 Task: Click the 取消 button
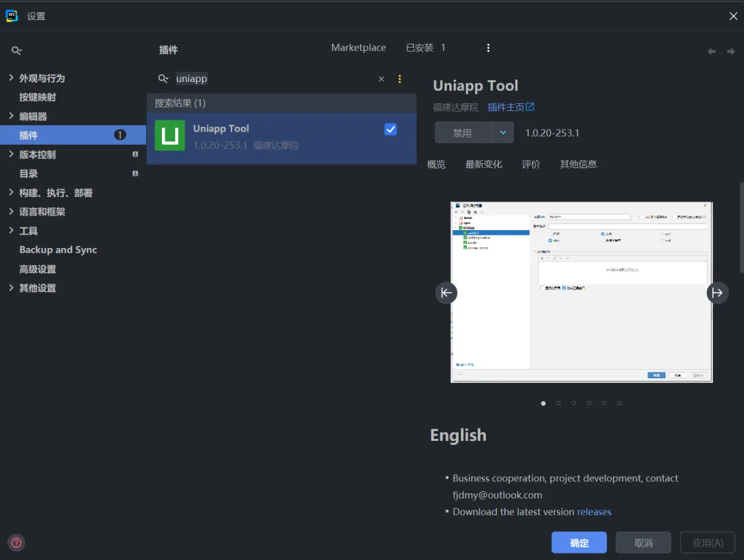pyautogui.click(x=643, y=543)
